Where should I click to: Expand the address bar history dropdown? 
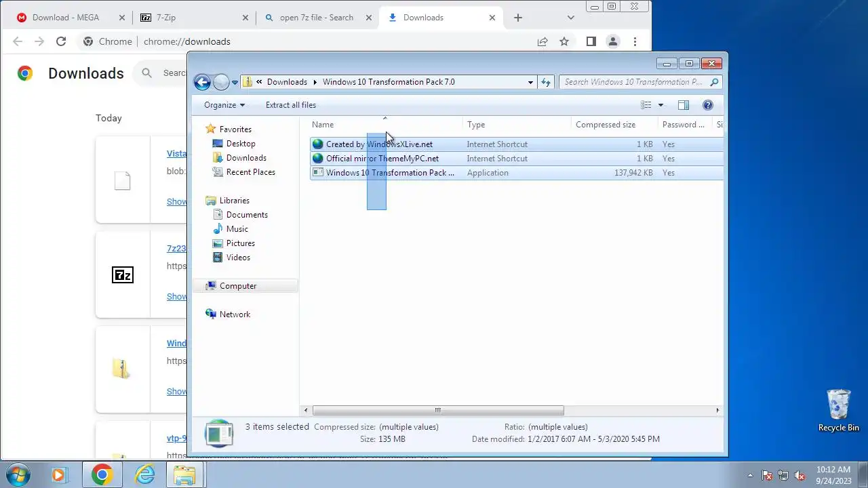pos(530,82)
